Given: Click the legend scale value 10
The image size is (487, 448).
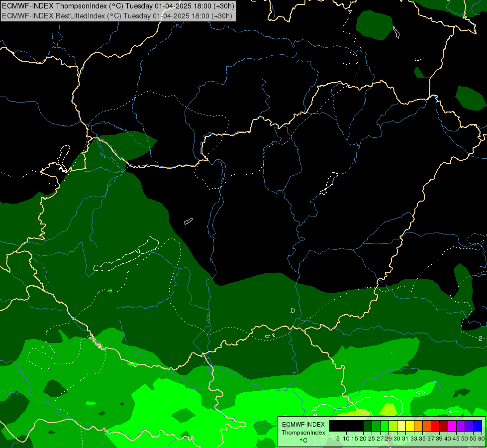Looking at the screenshot, I should [346, 439].
